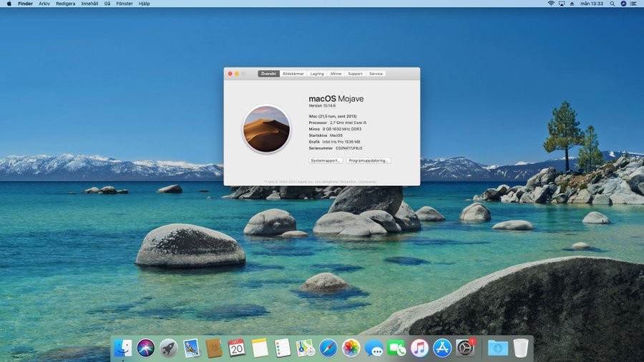644x362 pixels.
Task: Open the Notification Center list icon
Action: (x=635, y=4)
